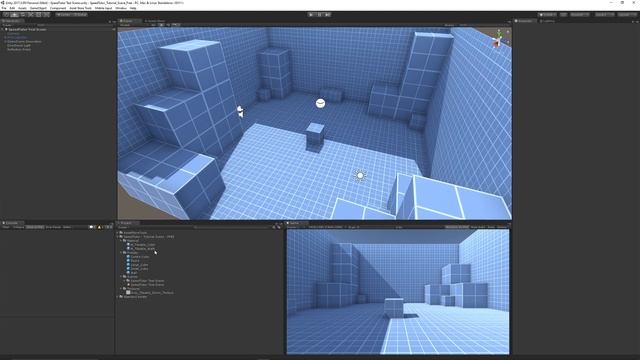
Task: Collapse the SpeedTutor Test Scene root in Hierarchy
Action: coord(3,29)
